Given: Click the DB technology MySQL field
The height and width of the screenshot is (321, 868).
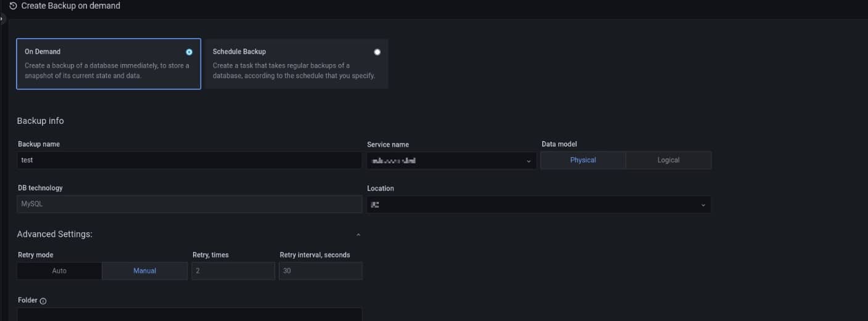Looking at the screenshot, I should coord(189,204).
